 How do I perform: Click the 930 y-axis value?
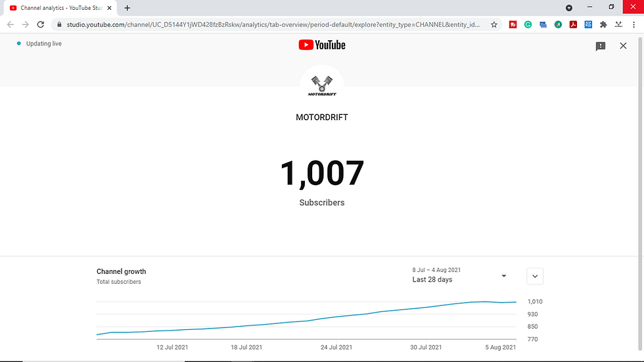point(532,315)
